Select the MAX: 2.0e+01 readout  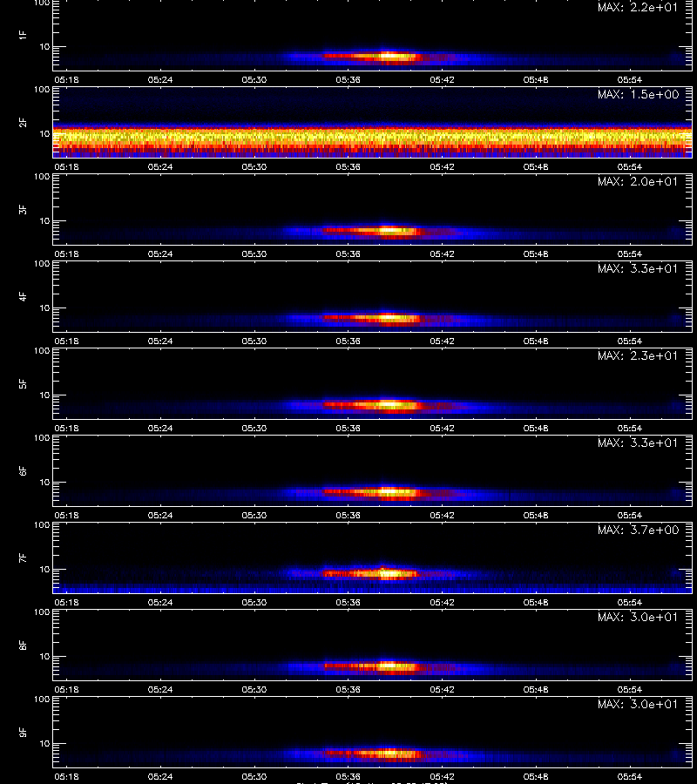point(638,181)
